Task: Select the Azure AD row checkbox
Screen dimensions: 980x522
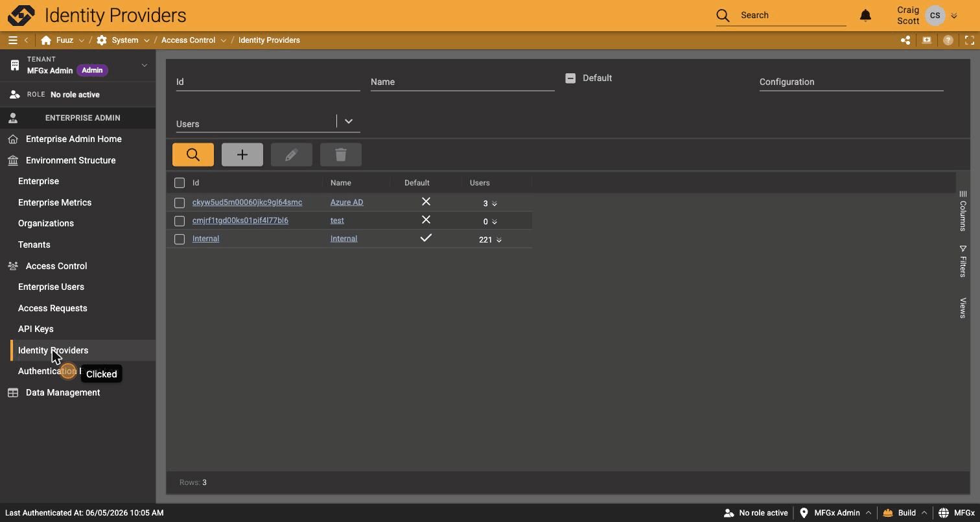Action: 180,203
